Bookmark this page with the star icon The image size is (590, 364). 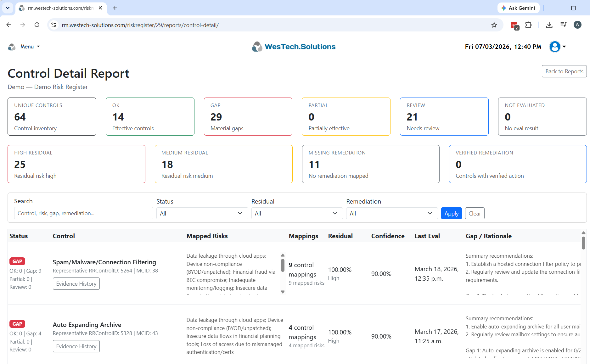click(494, 25)
